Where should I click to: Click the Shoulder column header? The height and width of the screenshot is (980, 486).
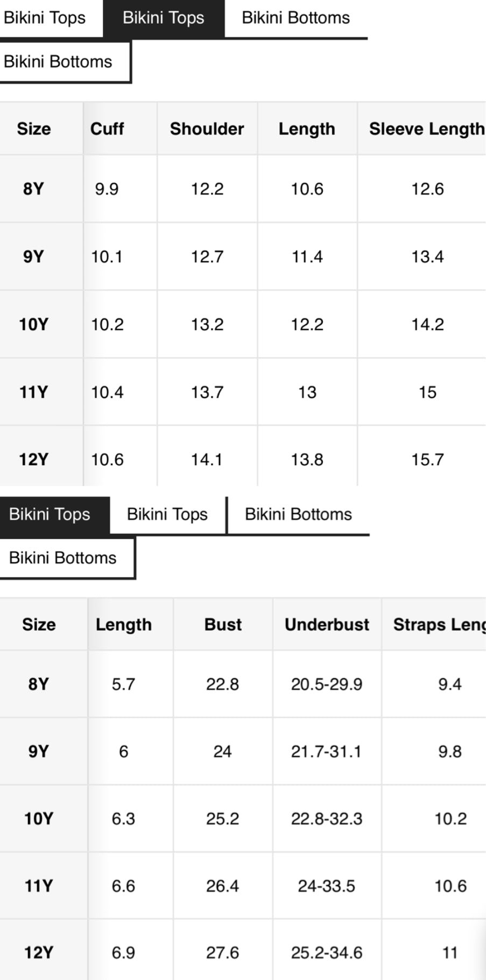pyautogui.click(x=207, y=129)
